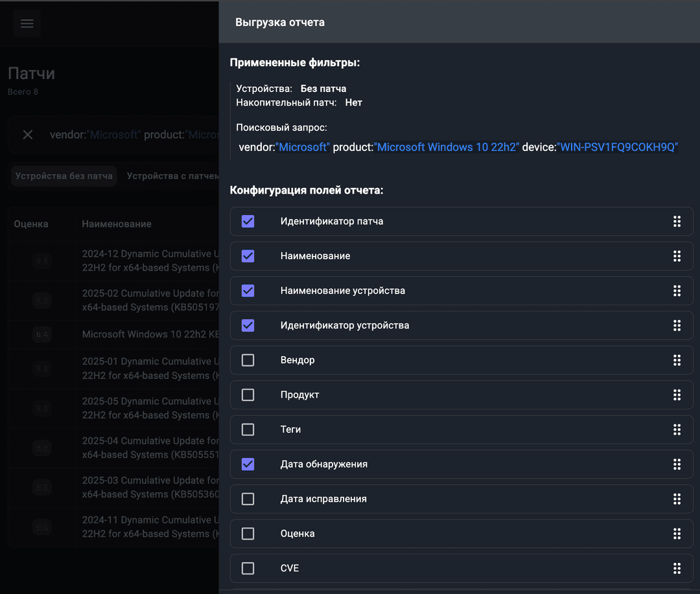
Task: Switch to Устройства с патчем tab
Action: pyautogui.click(x=172, y=176)
